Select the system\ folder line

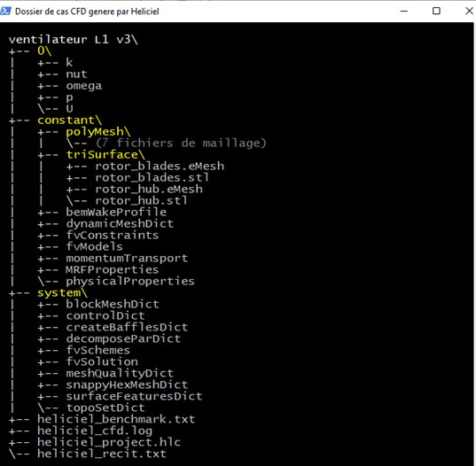pos(62,292)
